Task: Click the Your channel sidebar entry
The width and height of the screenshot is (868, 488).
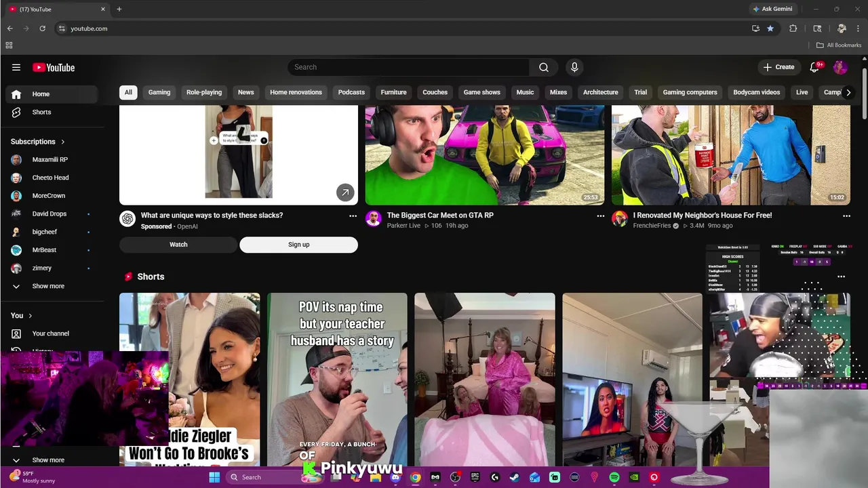Action: coord(51,333)
